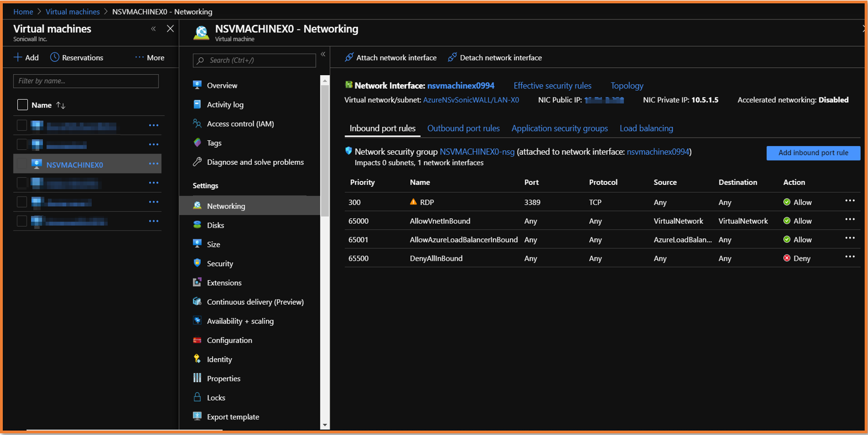Open Diagnose and solve problems
This screenshot has height=435, width=868.
click(255, 162)
